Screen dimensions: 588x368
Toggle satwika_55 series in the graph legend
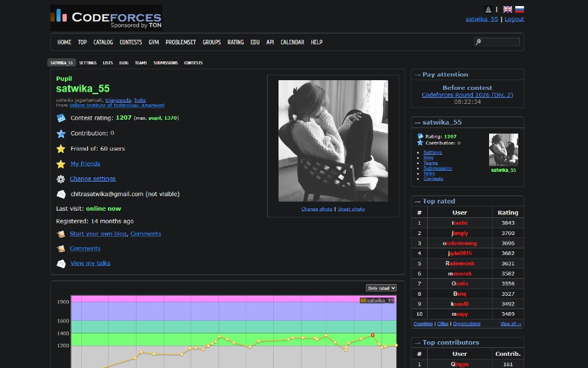(x=377, y=301)
